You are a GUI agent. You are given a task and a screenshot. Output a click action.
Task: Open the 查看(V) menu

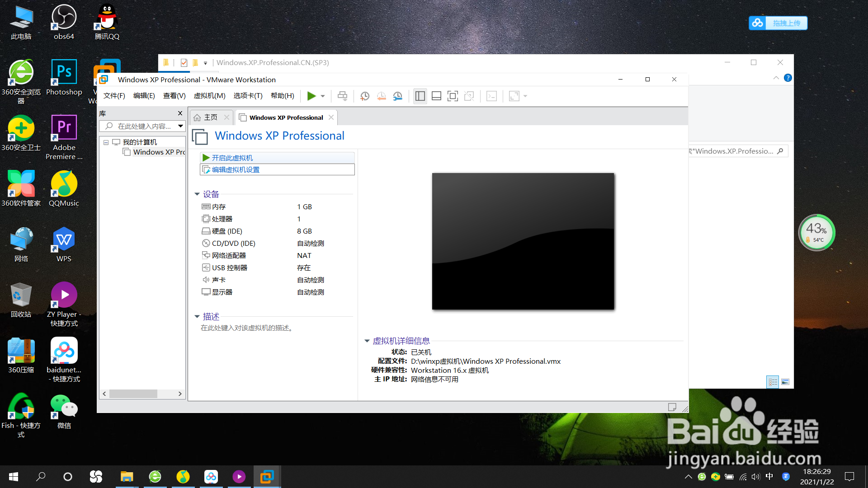click(x=174, y=96)
